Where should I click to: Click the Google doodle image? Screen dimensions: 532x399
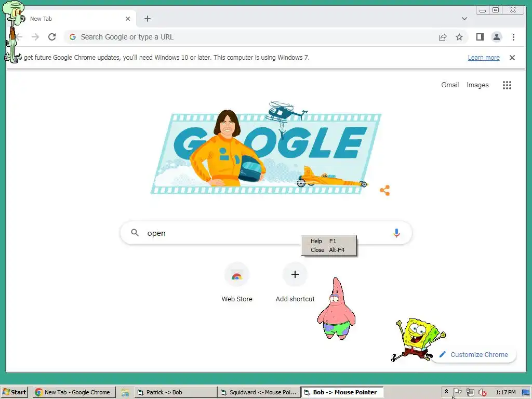(x=266, y=149)
